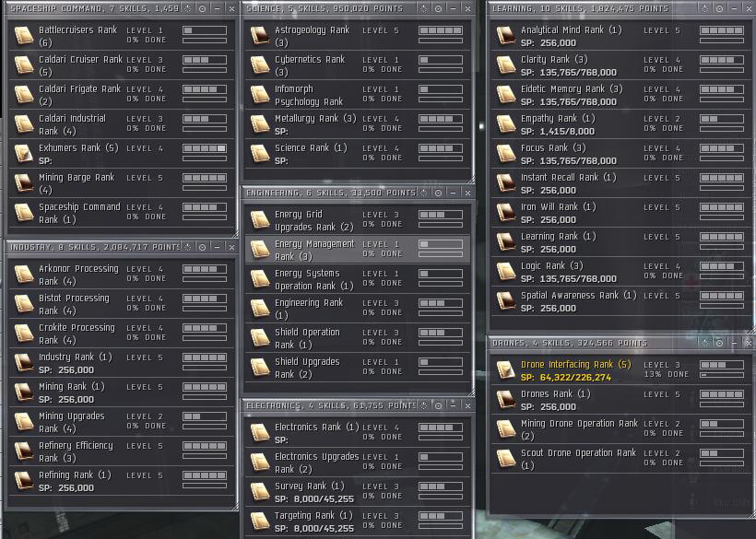Click the Exhumers level indicator boxes
756x539 pixels.
[x=205, y=148]
